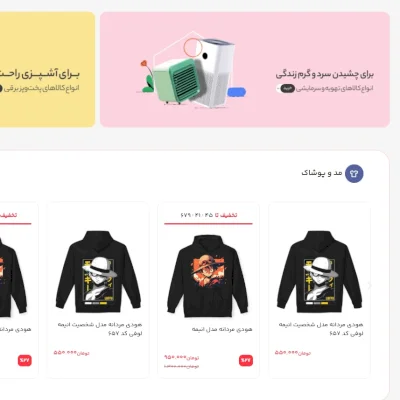Open the third white-hat hoodie product image
This screenshot has width=400, height=400.
98,271
